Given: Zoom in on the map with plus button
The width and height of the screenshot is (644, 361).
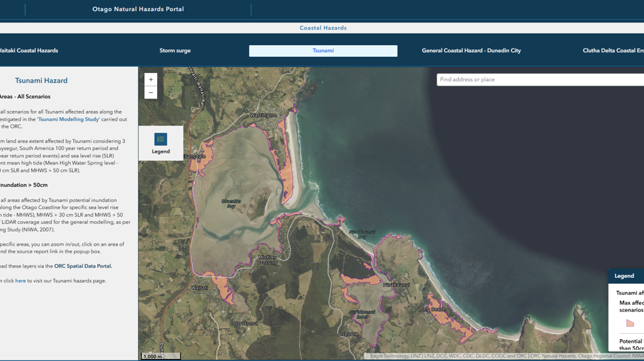Looking at the screenshot, I should pos(151,80).
